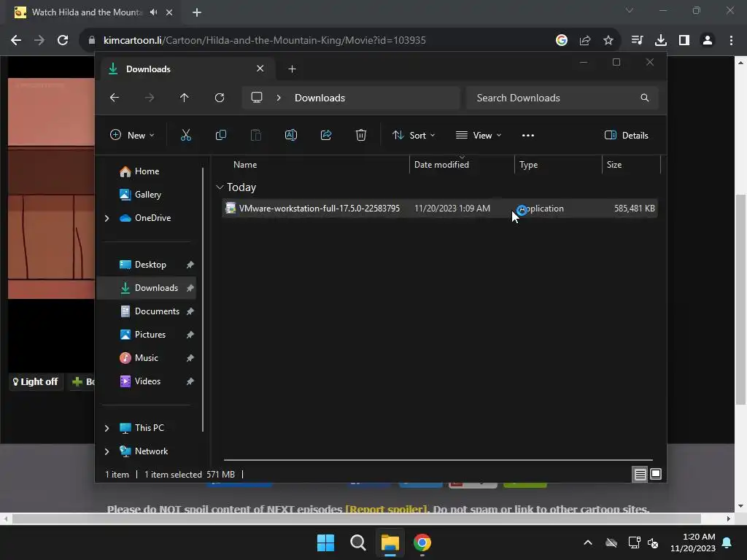Screen dimensions: 747x560
Task: Collapse the Today group chevron
Action: [220, 187]
